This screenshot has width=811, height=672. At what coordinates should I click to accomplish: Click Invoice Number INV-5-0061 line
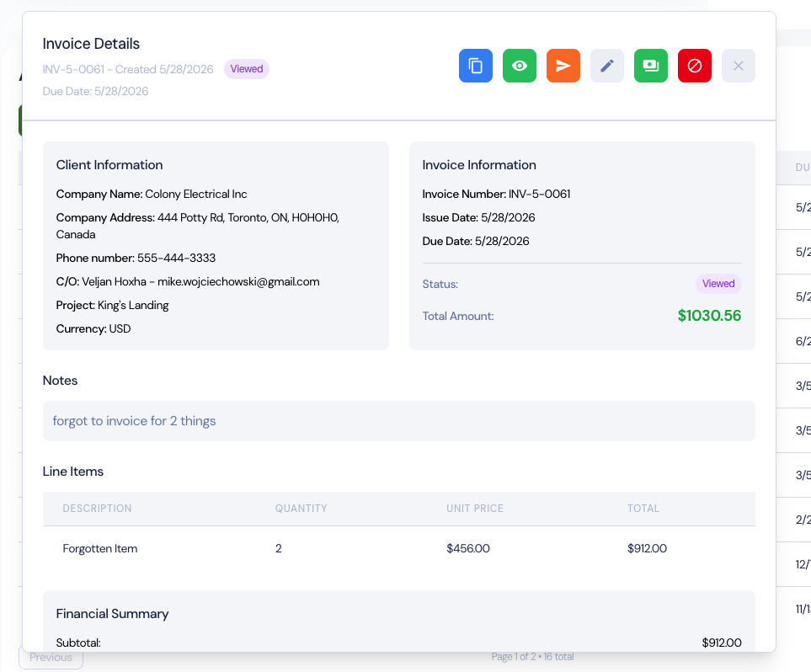(x=496, y=194)
